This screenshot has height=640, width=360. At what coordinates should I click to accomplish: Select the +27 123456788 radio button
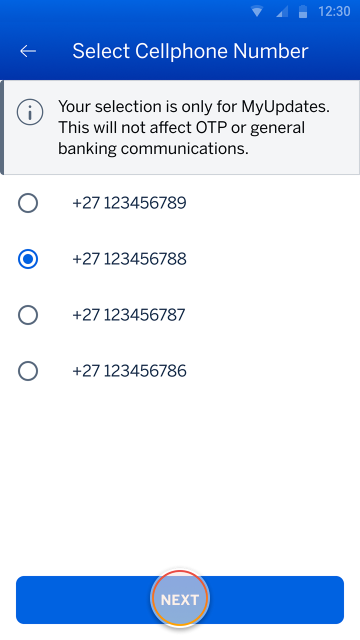(28, 259)
